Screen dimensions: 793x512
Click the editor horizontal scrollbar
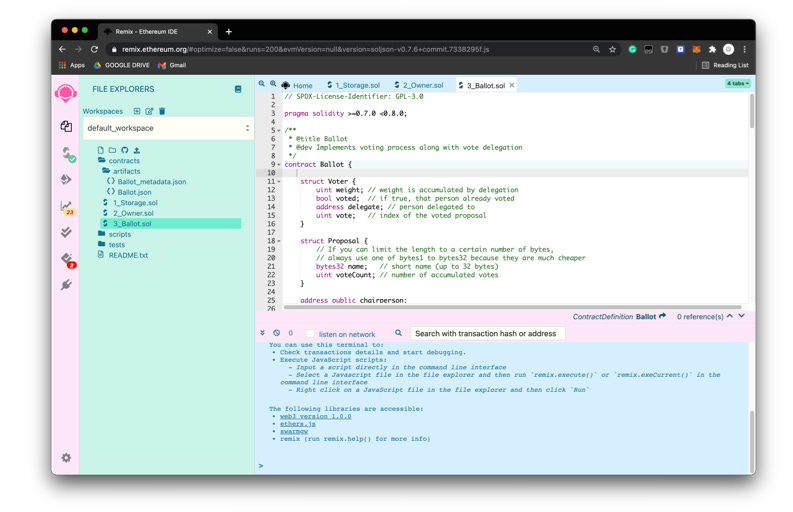[512, 307]
